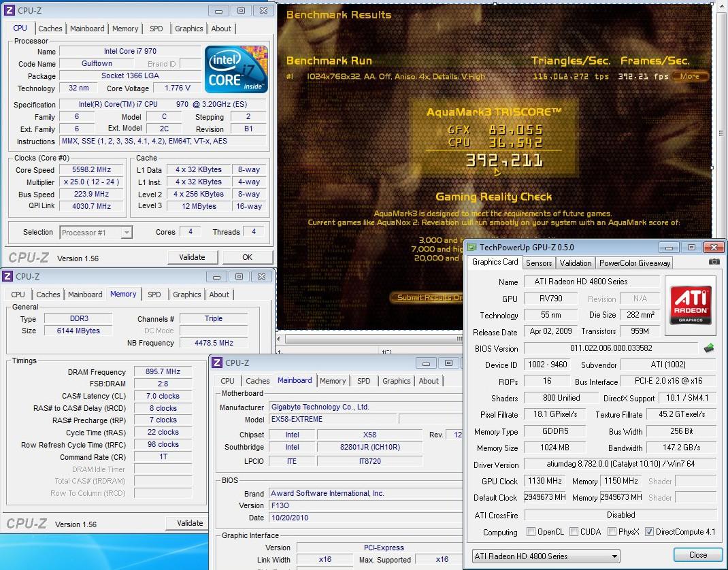Open the PowerColor Giveaway tab
Image resolution: width=728 pixels, height=570 pixels.
click(635, 263)
